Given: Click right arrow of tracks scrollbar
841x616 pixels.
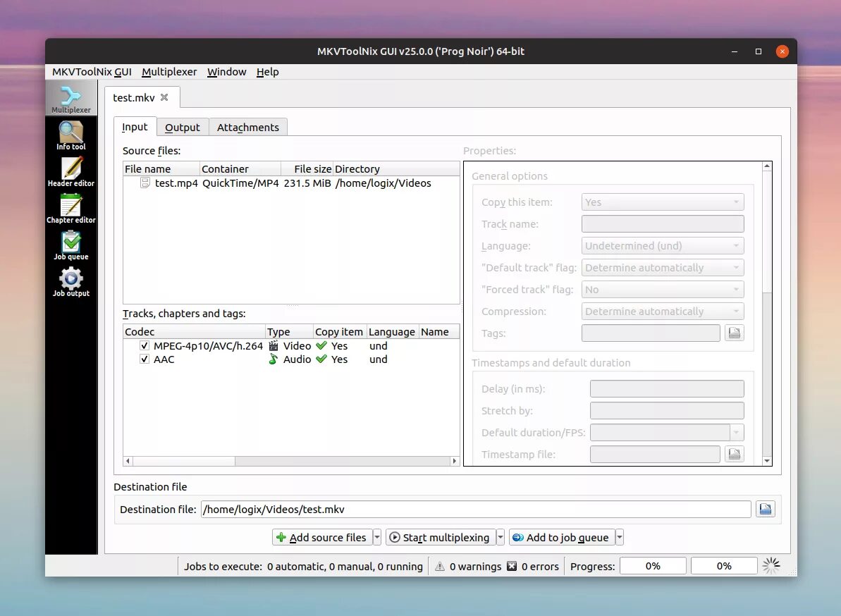Looking at the screenshot, I should (x=454, y=461).
